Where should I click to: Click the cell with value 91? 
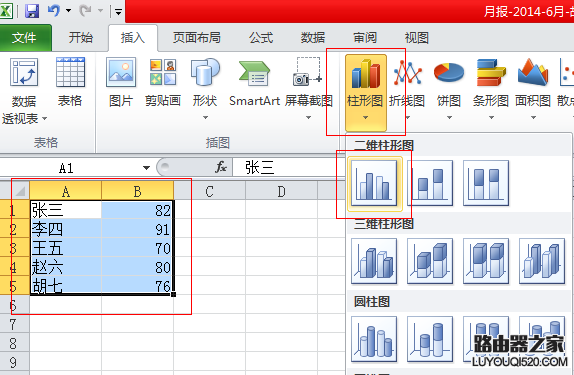point(137,229)
